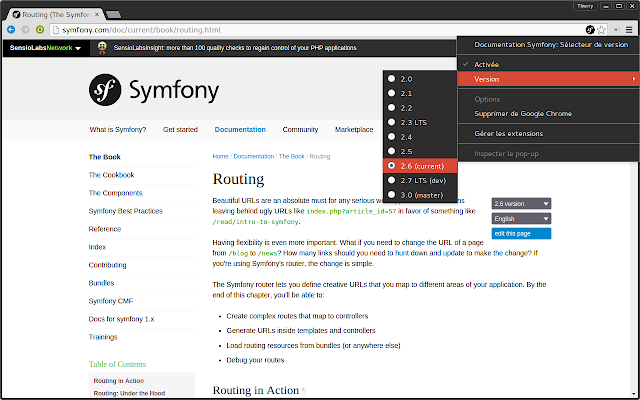
Task: Open the Reference sidebar link
Action: pos(104,229)
